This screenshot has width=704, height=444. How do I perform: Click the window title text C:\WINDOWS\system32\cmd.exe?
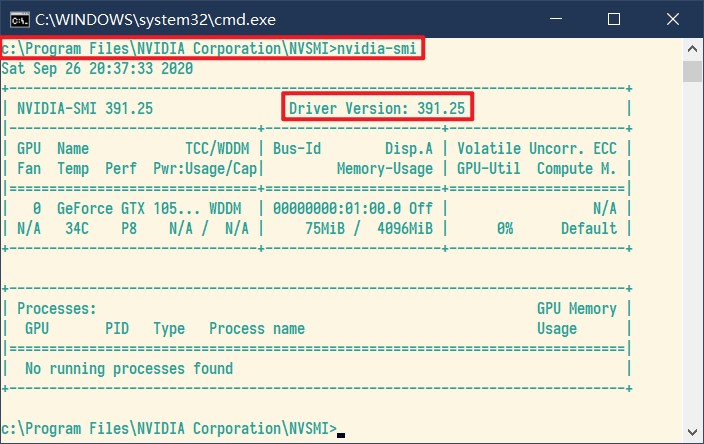point(155,20)
